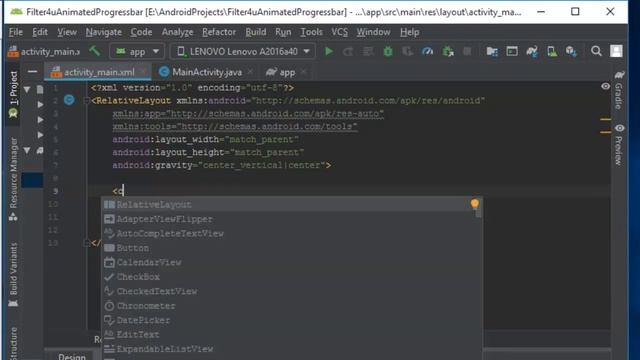Screen dimensions: 640x360
Task: Open the Edit menu
Action: point(40,32)
